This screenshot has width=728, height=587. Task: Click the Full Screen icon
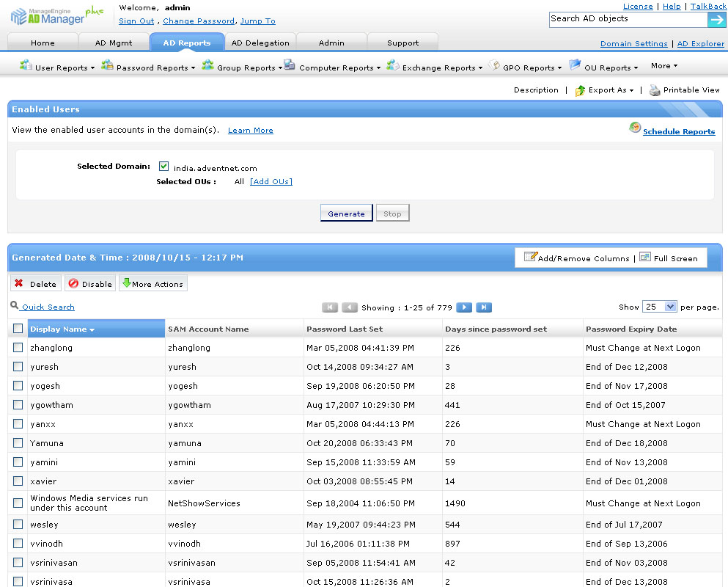pos(645,258)
